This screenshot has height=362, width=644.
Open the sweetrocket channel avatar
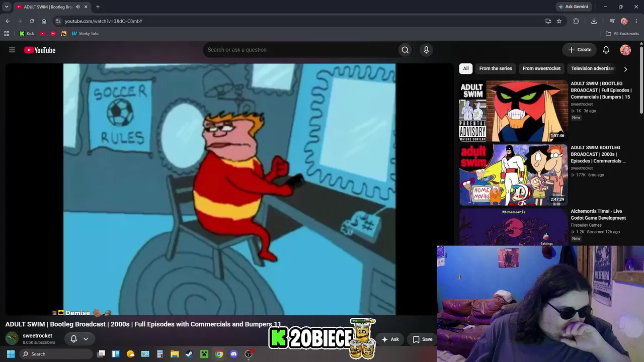tap(12, 338)
